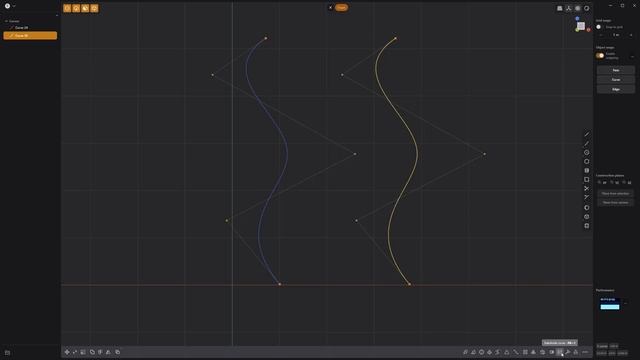Choose the first construction plane radio option
Screen dimensions: 640x360
pyautogui.click(x=602, y=182)
